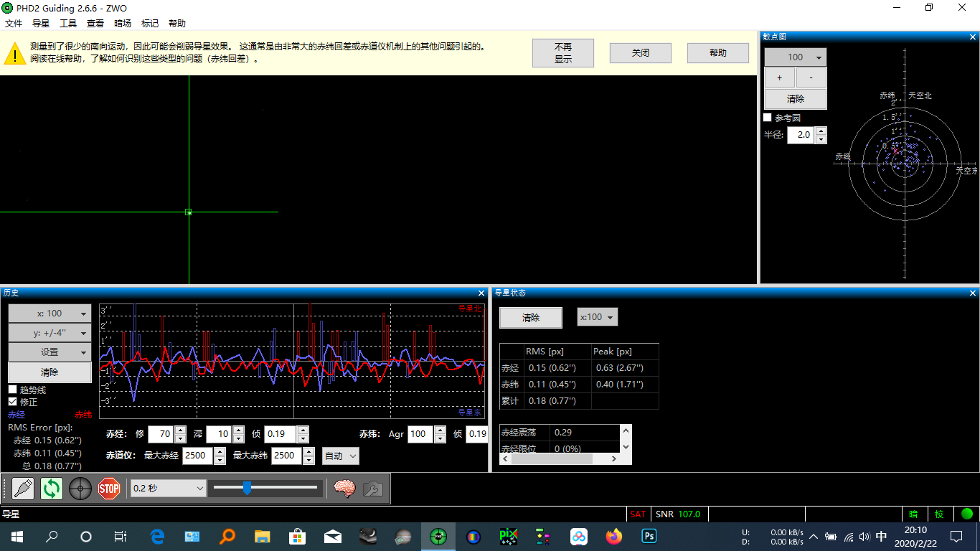Open taskbar search magnifier

[x=52, y=536]
